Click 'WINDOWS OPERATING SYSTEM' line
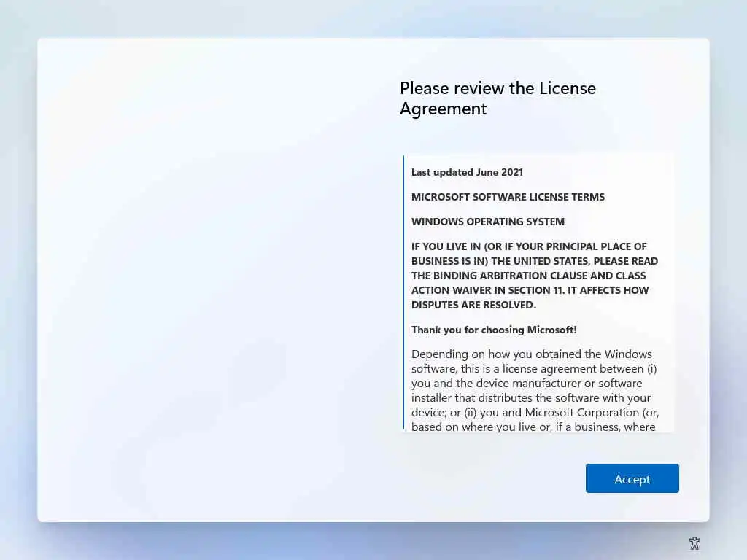Image resolution: width=747 pixels, height=560 pixels. point(488,222)
